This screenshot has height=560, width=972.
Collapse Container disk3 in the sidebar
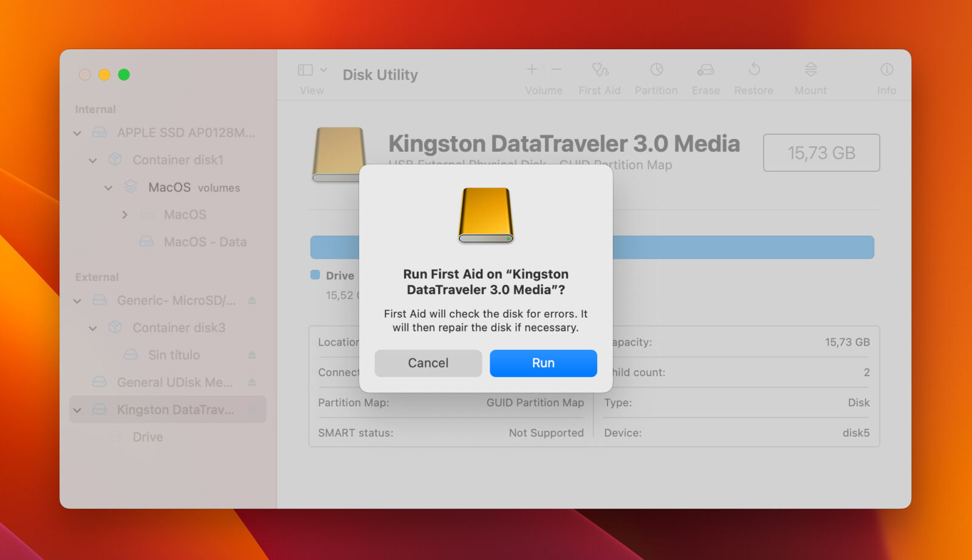pyautogui.click(x=92, y=327)
